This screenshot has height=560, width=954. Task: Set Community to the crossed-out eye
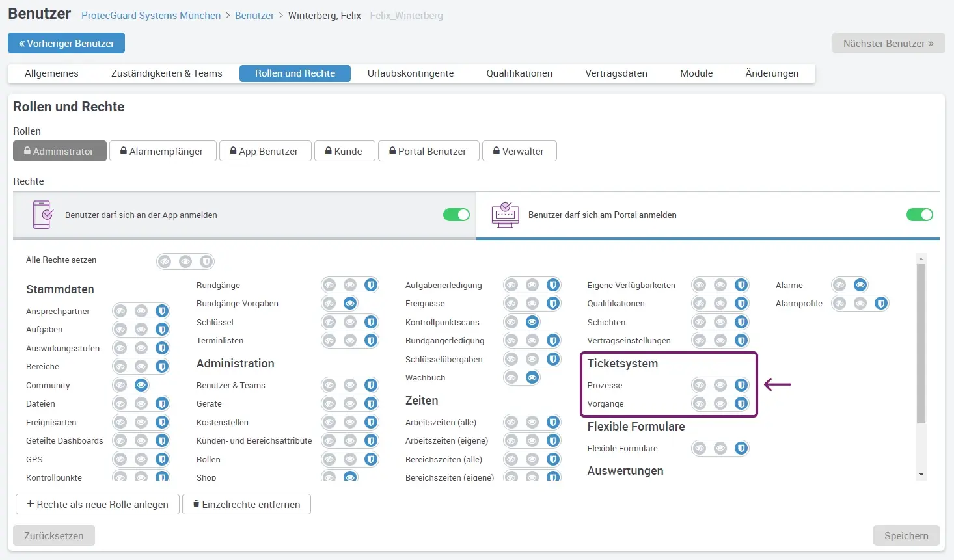click(120, 386)
